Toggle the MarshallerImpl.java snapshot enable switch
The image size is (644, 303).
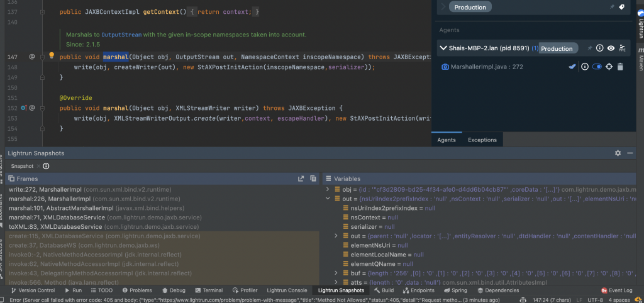pyautogui.click(x=597, y=67)
